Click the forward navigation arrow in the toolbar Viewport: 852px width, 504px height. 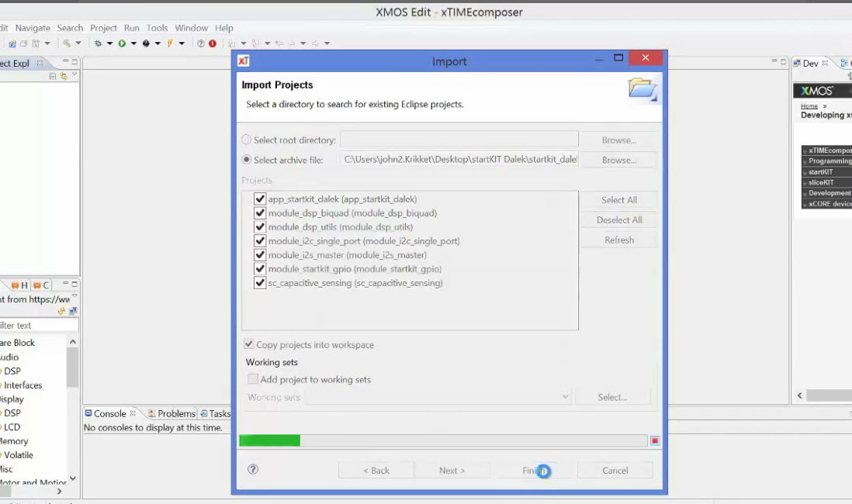point(315,43)
